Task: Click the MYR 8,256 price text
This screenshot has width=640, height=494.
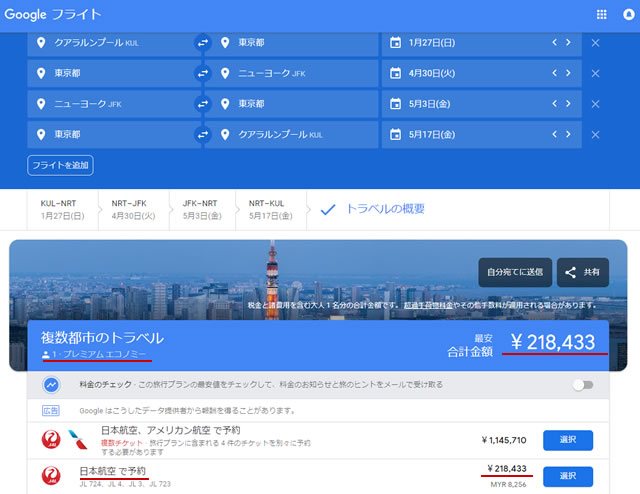Action: click(x=508, y=485)
